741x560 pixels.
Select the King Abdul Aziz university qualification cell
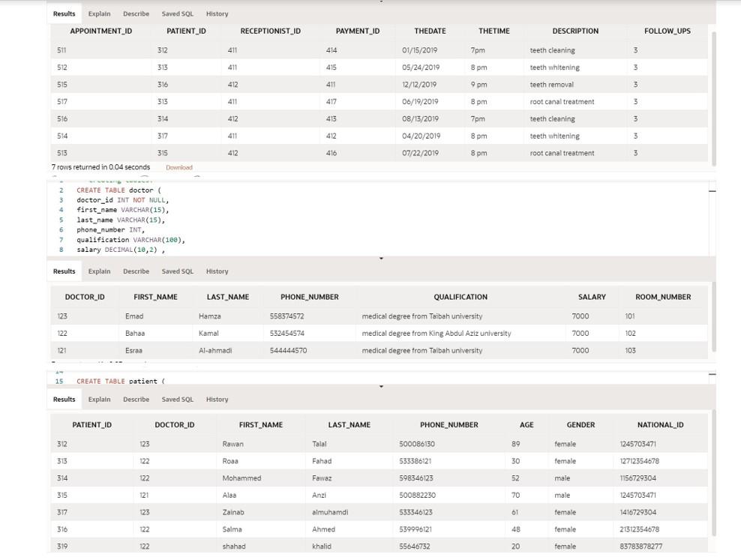436,334
